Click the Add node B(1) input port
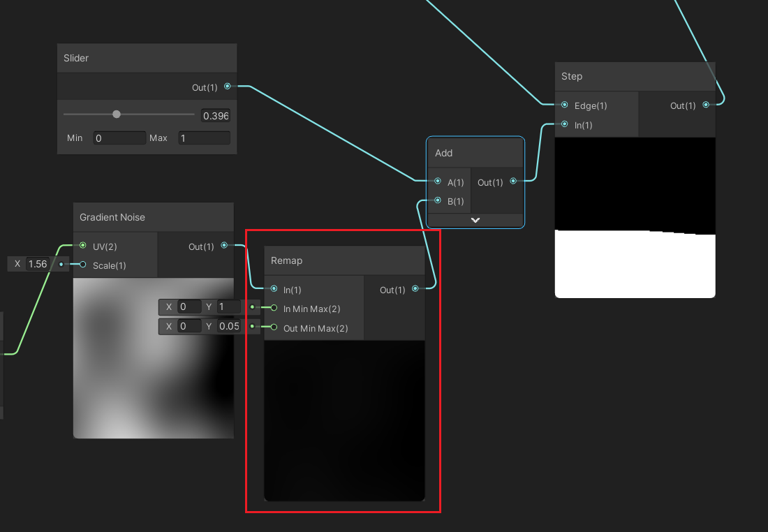 pos(438,200)
